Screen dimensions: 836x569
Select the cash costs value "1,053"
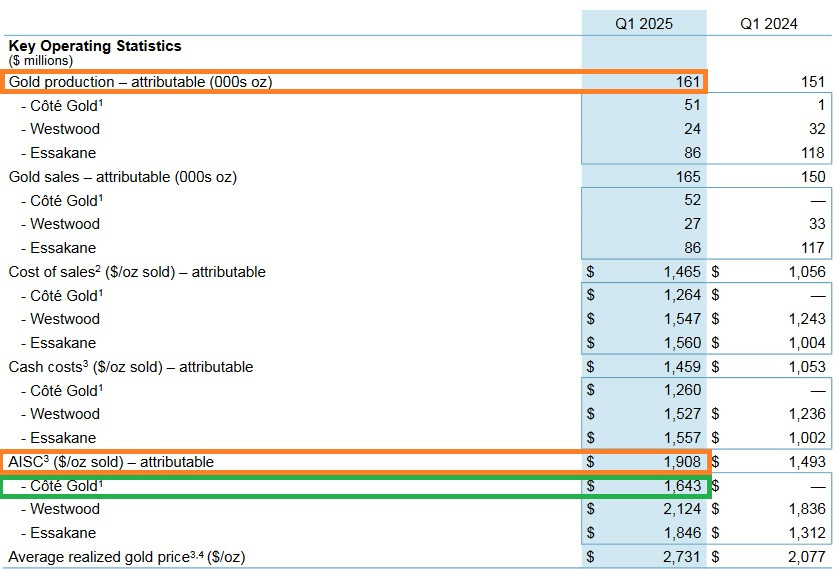[x=807, y=367]
